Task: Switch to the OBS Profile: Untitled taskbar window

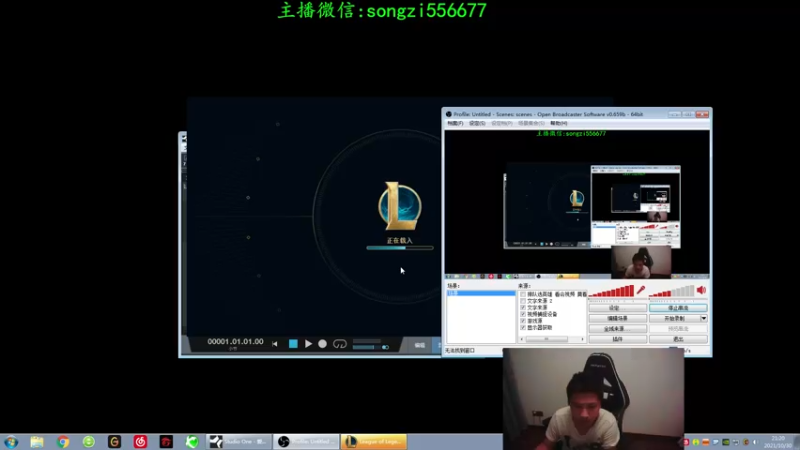Action: click(x=306, y=442)
